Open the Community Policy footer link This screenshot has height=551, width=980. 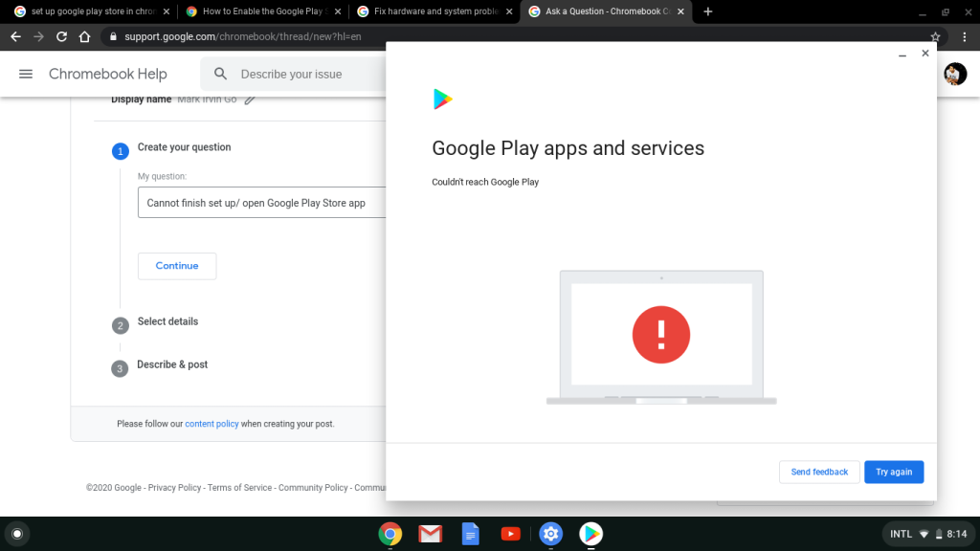click(313, 487)
